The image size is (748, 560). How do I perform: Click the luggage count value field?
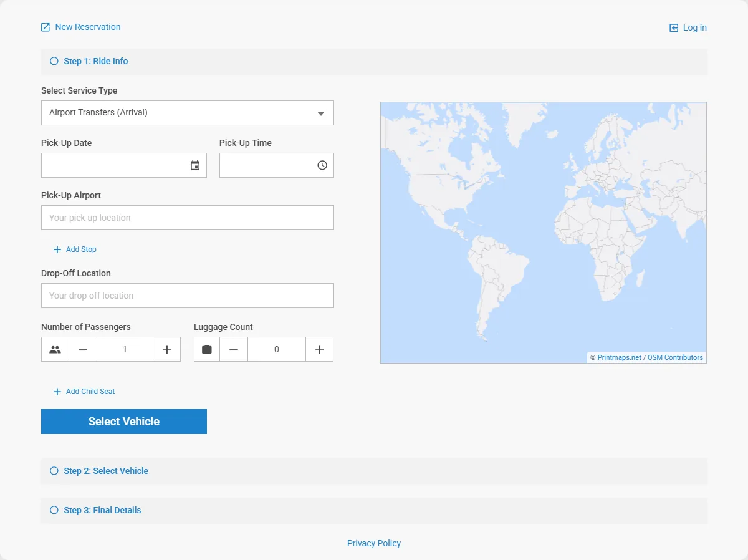(277, 350)
